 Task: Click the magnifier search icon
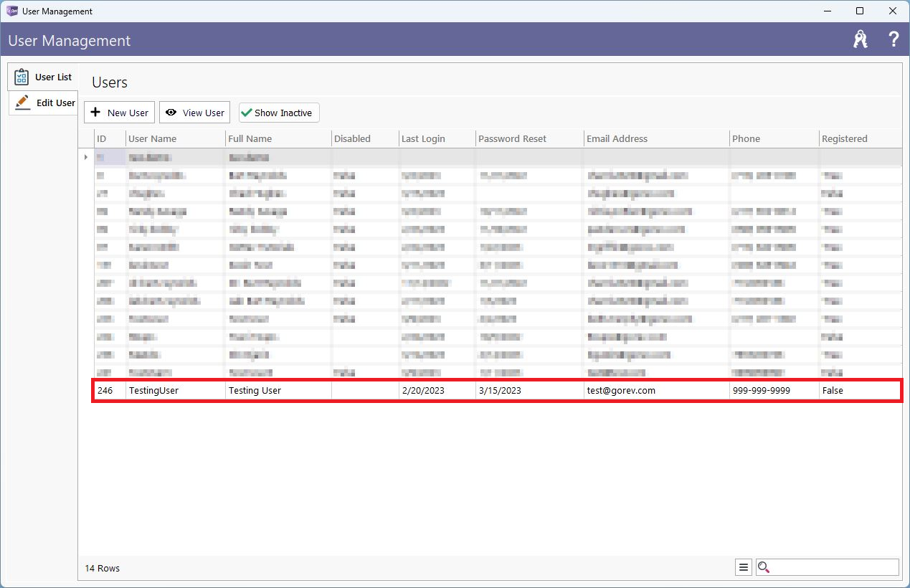tap(764, 567)
